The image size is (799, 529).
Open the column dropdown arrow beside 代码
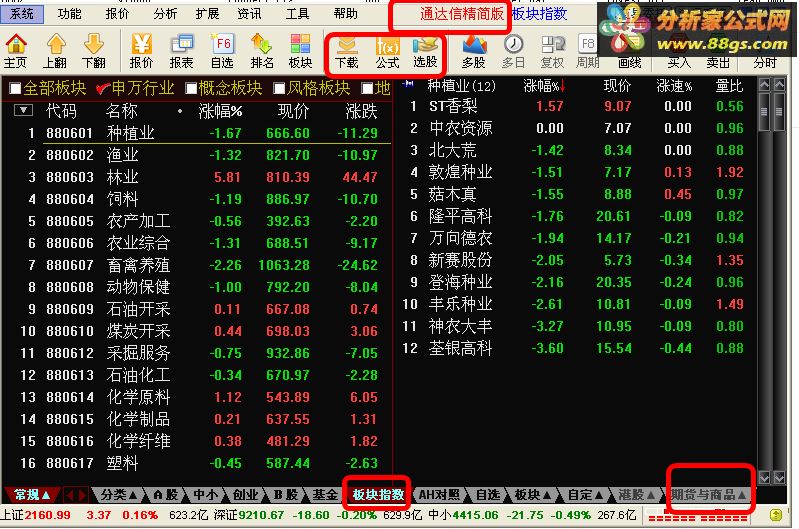[x=23, y=110]
